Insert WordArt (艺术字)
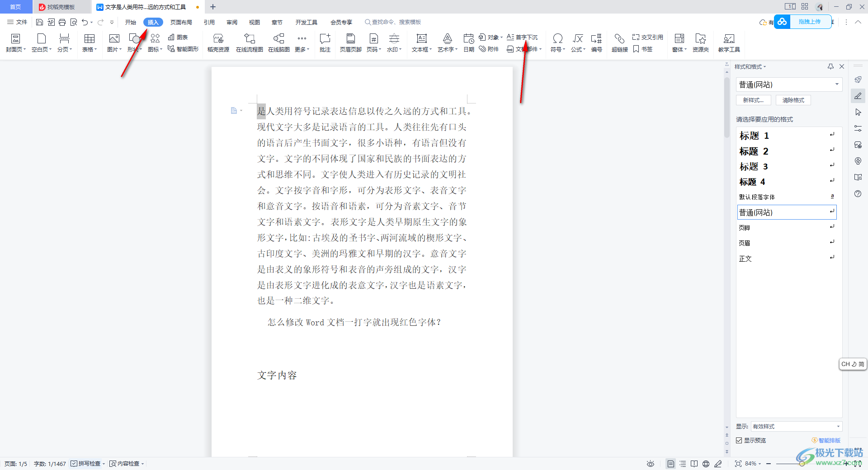The height and width of the screenshot is (470, 868). click(448, 43)
